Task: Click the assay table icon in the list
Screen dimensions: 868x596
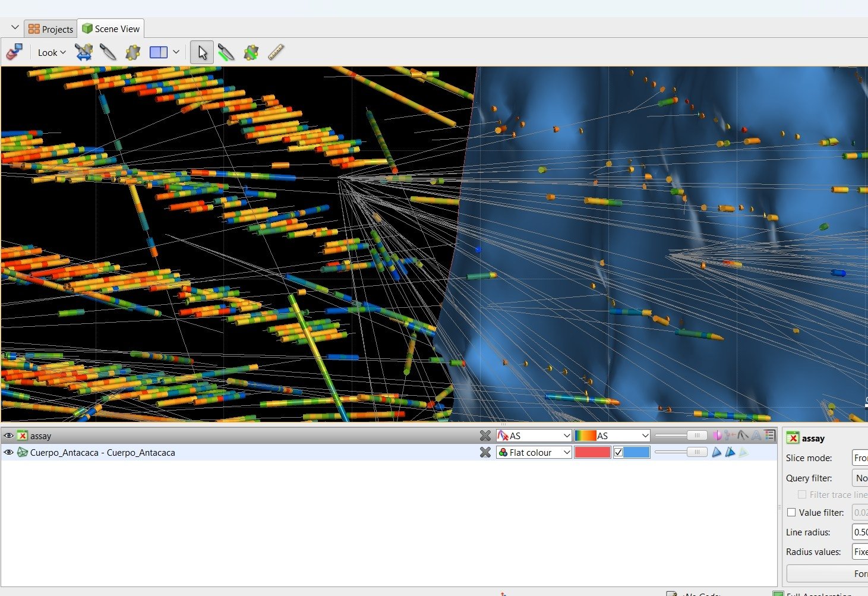Action: tap(23, 436)
